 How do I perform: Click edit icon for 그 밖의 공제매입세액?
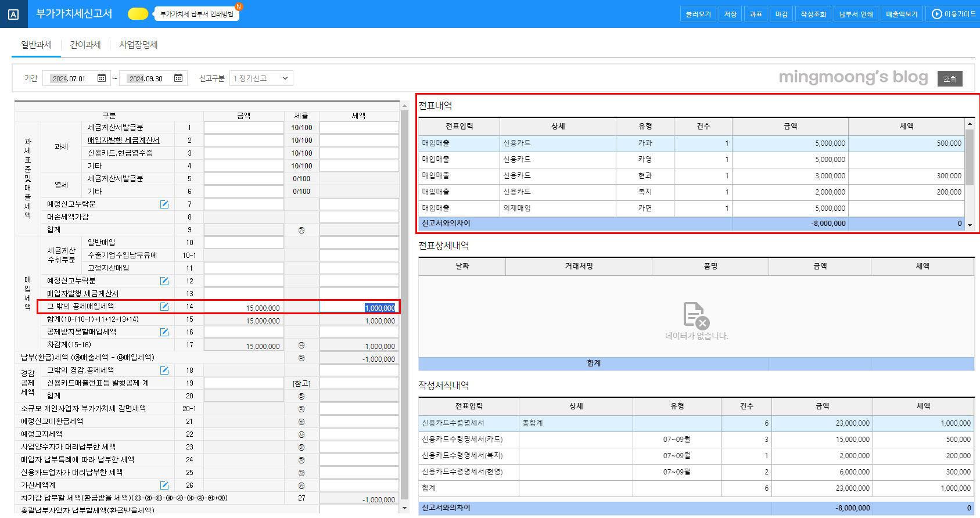(x=164, y=307)
